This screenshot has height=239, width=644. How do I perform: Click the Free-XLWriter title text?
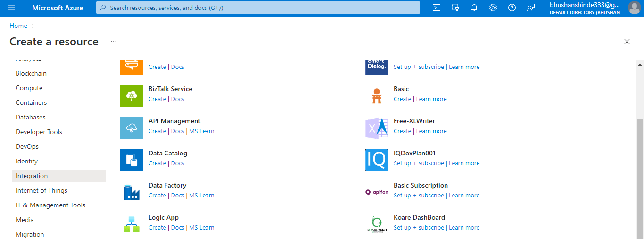coord(414,121)
